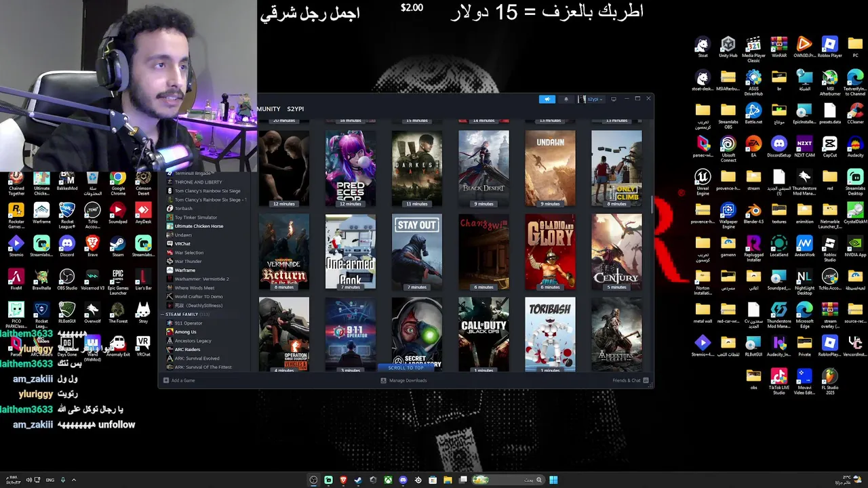Open the Undawn game cover
Screen dimensions: 868x488
(550, 169)
